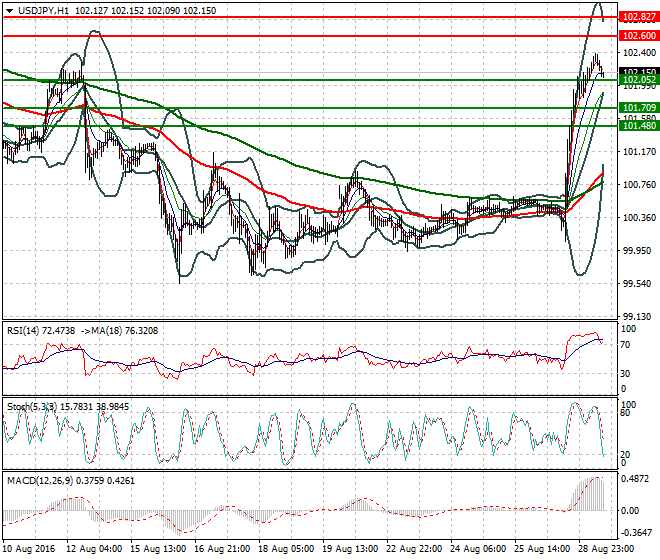660x560 pixels.
Task: Click the 100.360 price scale value
Action: click(639, 217)
